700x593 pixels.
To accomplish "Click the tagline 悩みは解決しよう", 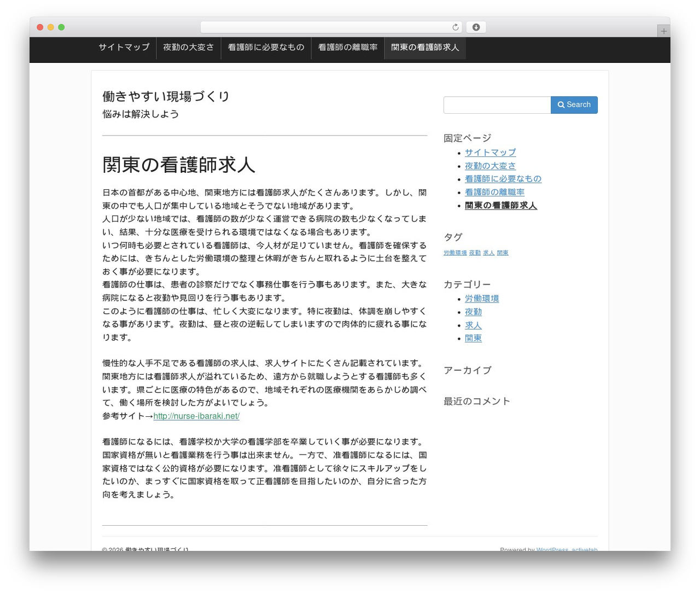I will point(141,114).
